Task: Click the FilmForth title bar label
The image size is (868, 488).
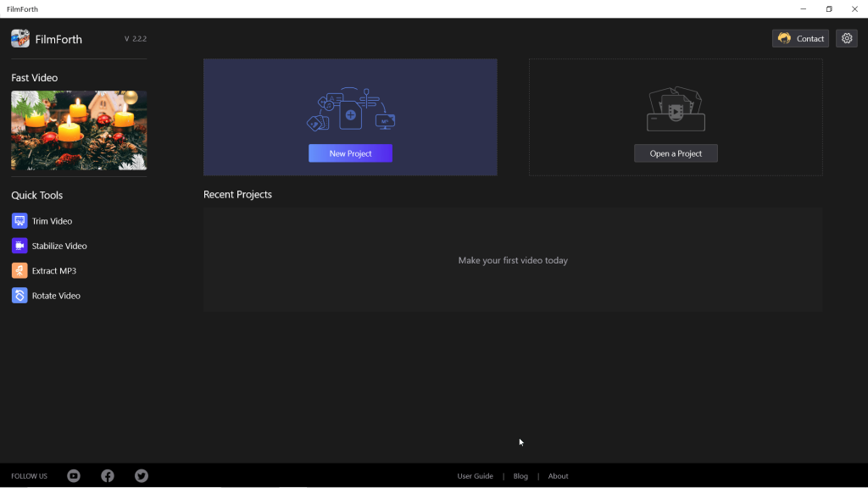Action: pyautogui.click(x=20, y=8)
